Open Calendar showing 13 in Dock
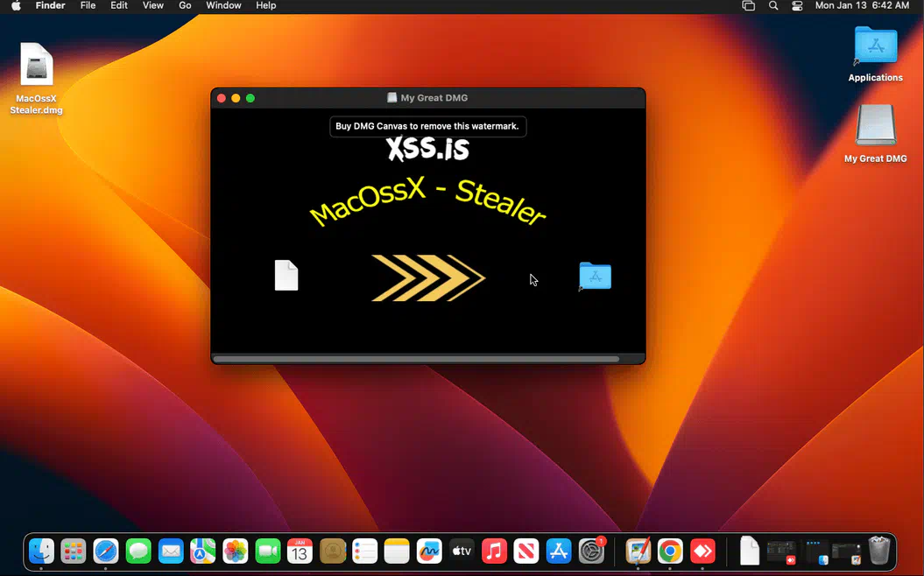Image resolution: width=924 pixels, height=576 pixels. click(x=300, y=551)
